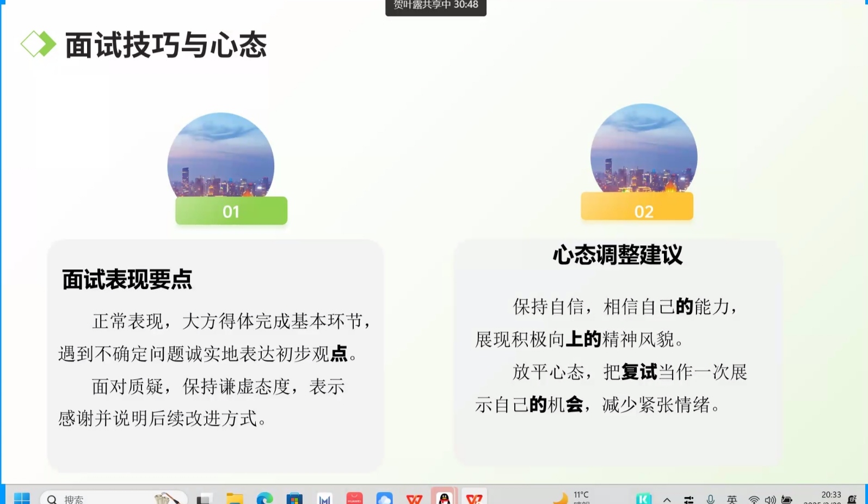Open the volume speaker control
The height and width of the screenshot is (504, 868).
pos(770,499)
